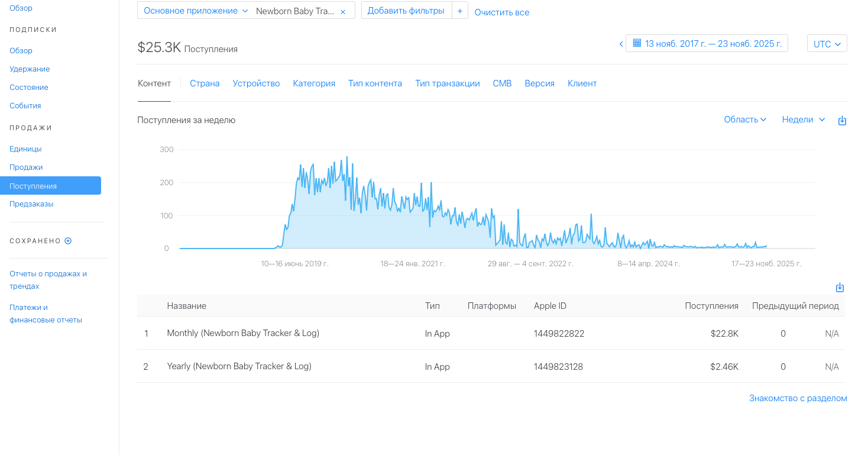
Task: Expand the Основное приложение filter dropdown
Action: click(x=196, y=11)
